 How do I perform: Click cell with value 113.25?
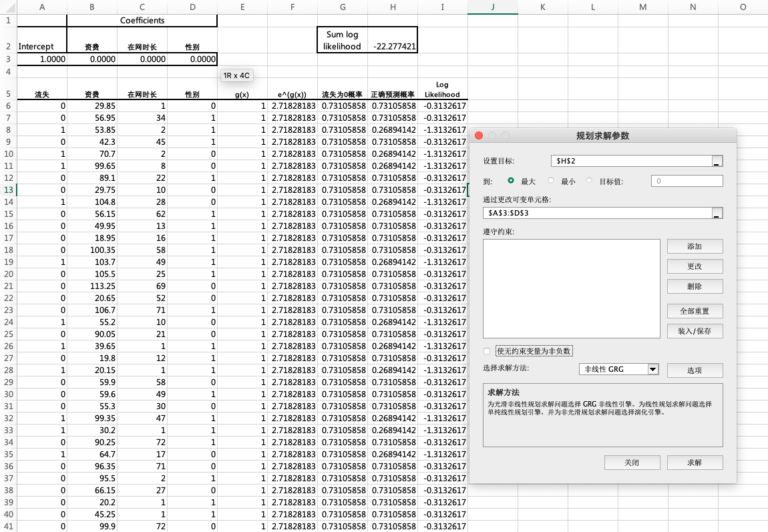click(x=92, y=286)
